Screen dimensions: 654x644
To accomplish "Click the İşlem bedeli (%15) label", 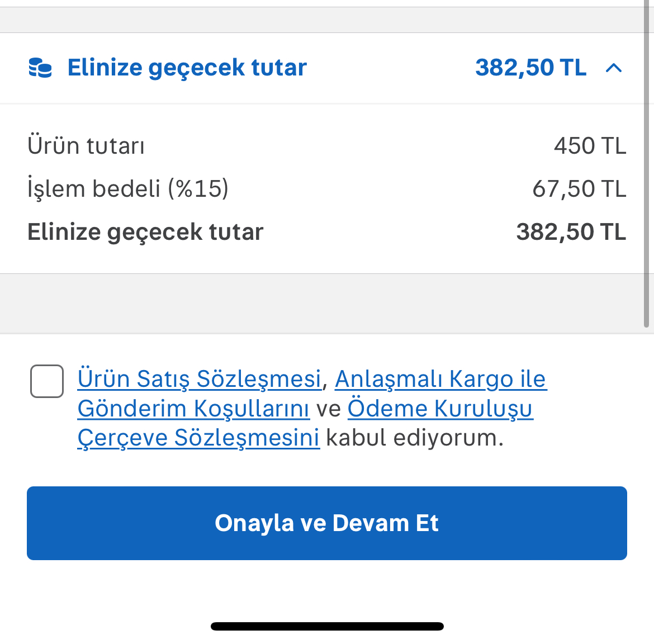I will tap(128, 189).
